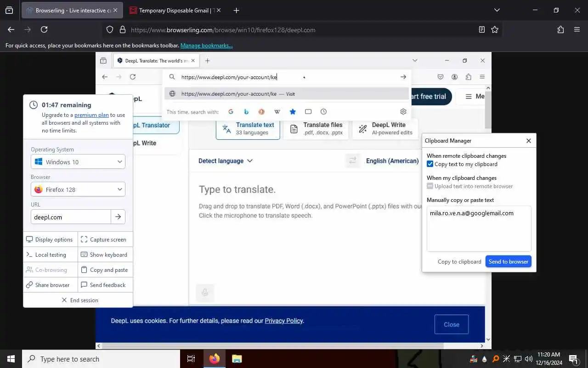Click the outer Firefox View icon
This screenshot has width=588, height=368.
pyautogui.click(x=9, y=10)
